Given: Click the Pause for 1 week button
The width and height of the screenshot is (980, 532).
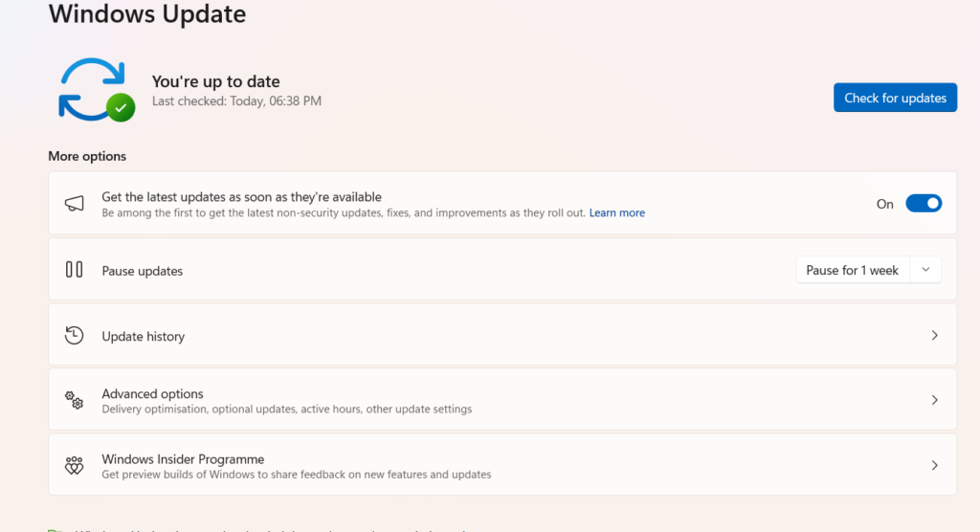Looking at the screenshot, I should click(853, 270).
